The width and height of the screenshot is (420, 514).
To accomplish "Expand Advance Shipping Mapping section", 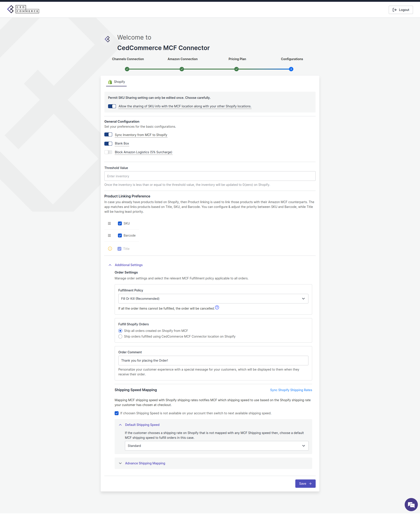I will click(145, 463).
